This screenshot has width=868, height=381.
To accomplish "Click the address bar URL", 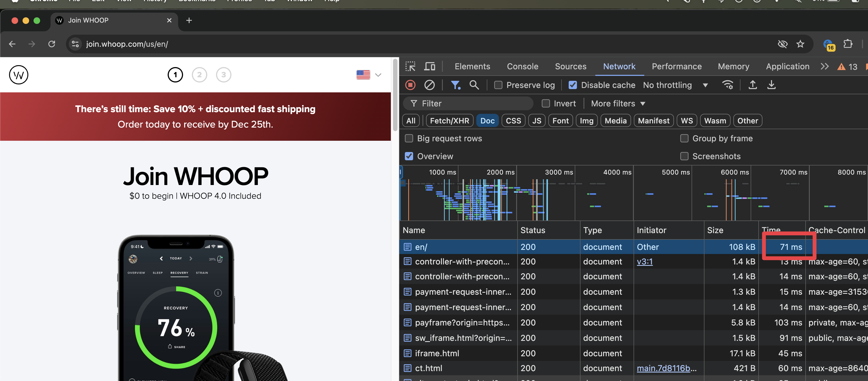I will pyautogui.click(x=127, y=44).
